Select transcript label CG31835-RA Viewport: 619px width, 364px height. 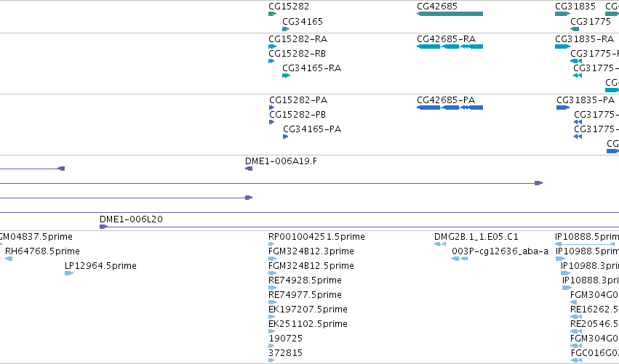click(584, 39)
